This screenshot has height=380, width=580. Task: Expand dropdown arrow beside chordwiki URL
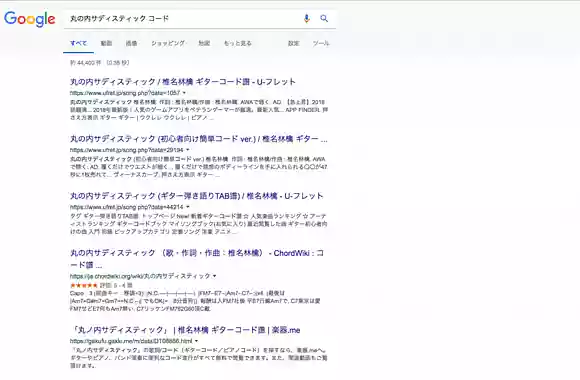point(215,276)
